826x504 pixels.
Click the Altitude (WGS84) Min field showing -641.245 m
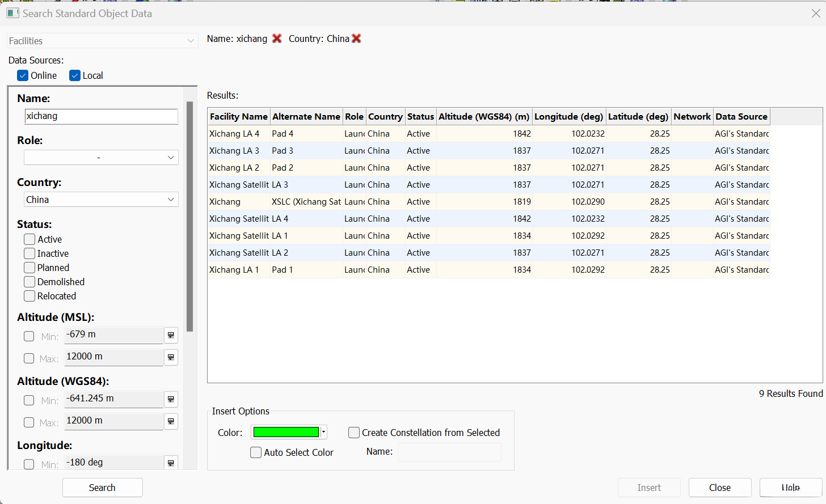113,399
